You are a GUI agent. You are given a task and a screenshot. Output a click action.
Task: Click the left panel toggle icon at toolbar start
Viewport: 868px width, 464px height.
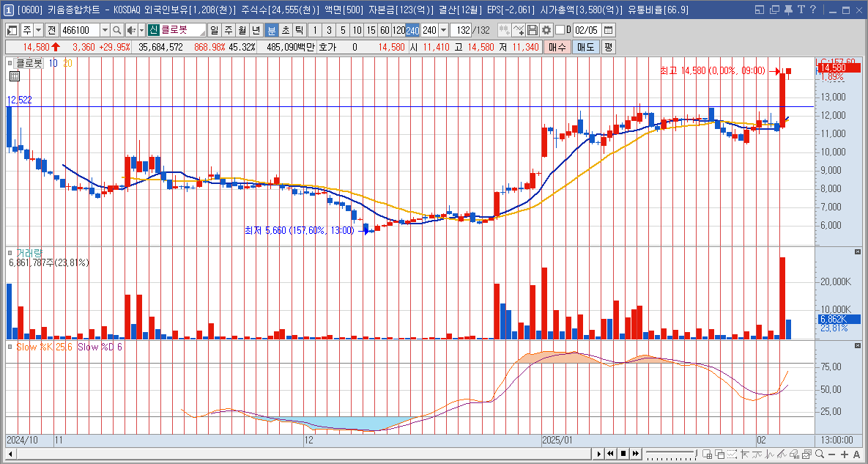pos(12,31)
